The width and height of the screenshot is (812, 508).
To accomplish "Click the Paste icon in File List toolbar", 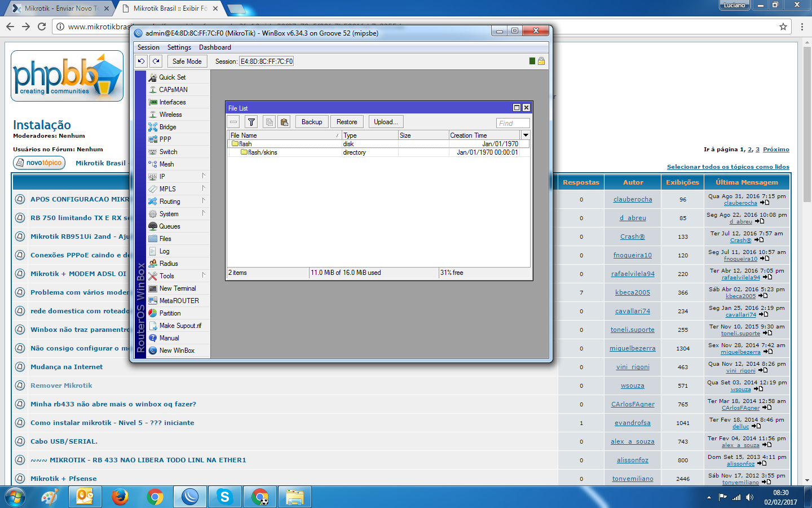I will pyautogui.click(x=284, y=122).
